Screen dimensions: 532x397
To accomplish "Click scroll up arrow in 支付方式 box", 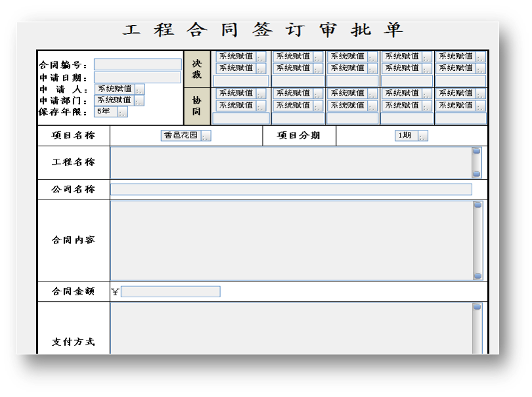I will click(x=477, y=306).
